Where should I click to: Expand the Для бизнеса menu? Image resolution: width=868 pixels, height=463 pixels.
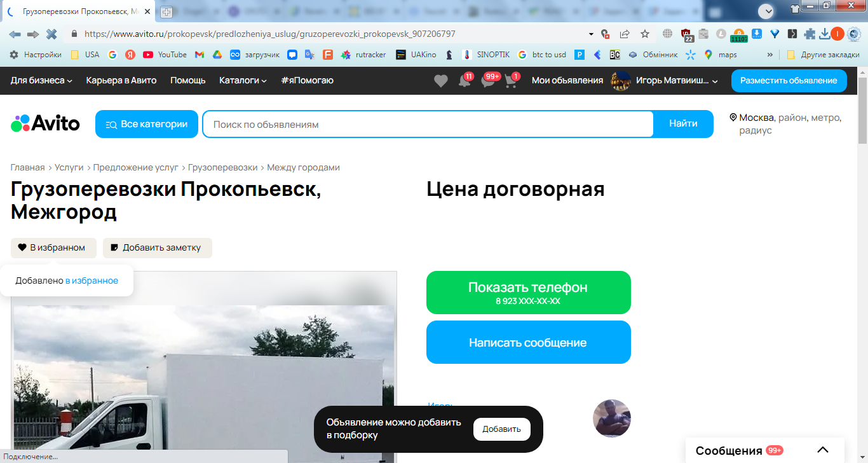(x=41, y=81)
